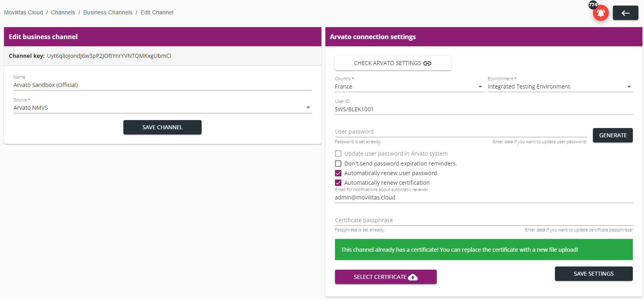Click the cloud upload icon on Select Certificate
The width and height of the screenshot is (644, 300).
pos(413,277)
